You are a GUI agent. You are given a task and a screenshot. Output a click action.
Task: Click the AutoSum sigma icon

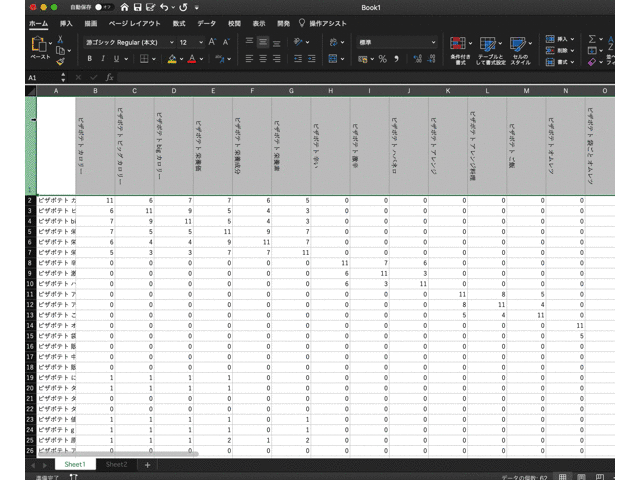click(x=593, y=37)
